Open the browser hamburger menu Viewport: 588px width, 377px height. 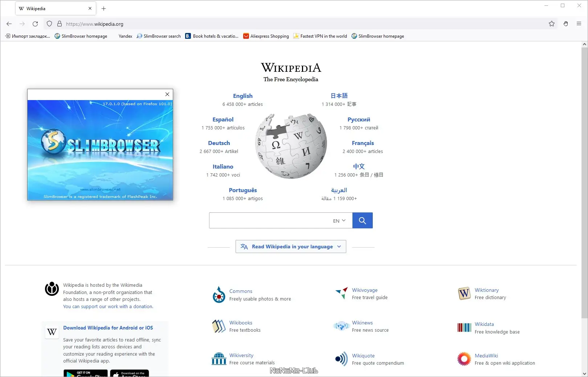coord(579,24)
